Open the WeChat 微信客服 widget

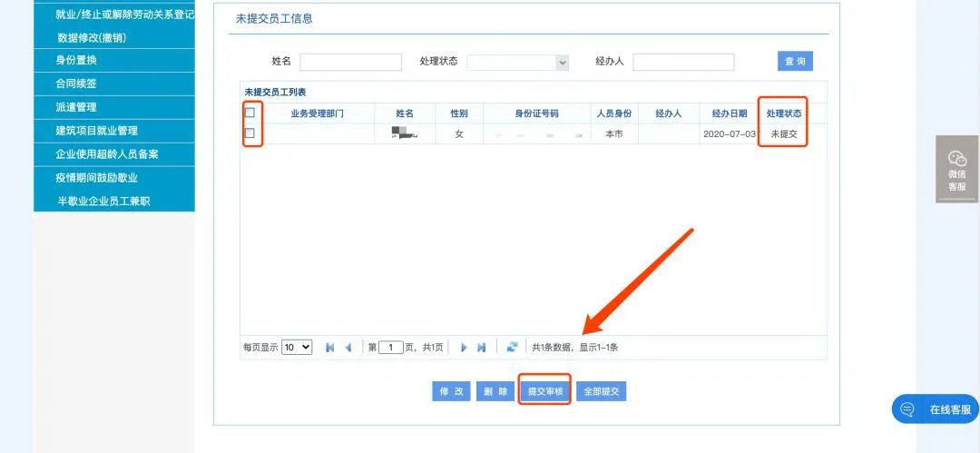click(x=956, y=170)
